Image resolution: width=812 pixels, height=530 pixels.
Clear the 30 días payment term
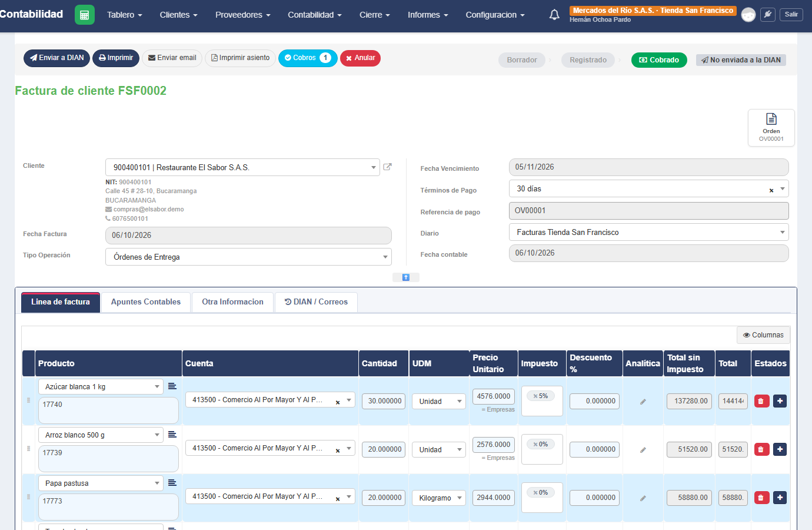click(x=771, y=190)
